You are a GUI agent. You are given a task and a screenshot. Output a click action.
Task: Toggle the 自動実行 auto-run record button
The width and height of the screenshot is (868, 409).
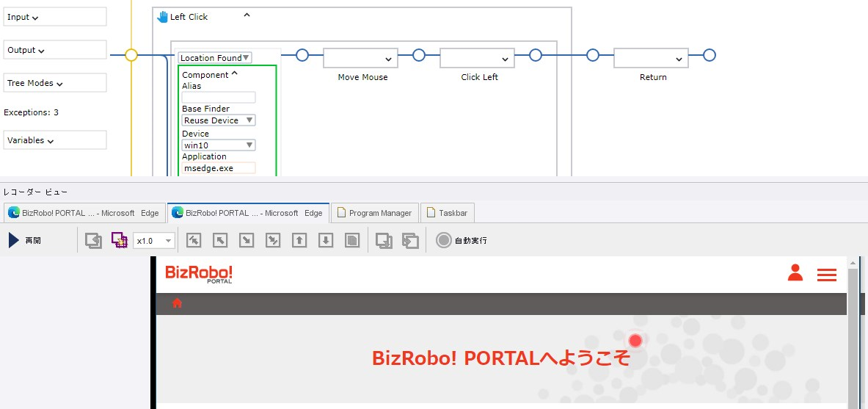(462, 241)
